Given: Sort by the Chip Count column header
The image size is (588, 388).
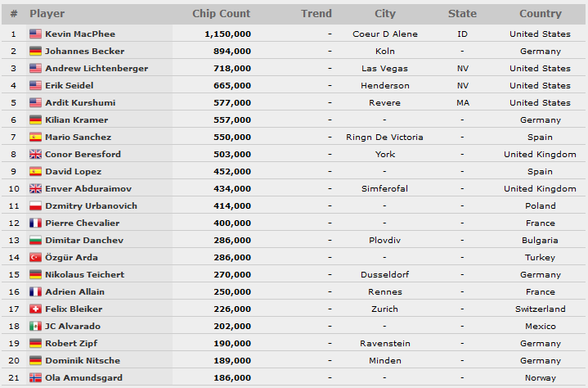Looking at the screenshot, I should click(222, 14).
